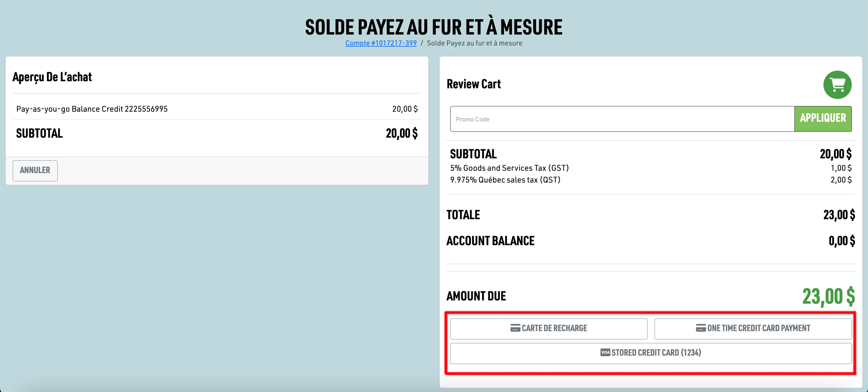Click the 1,00 $ GST amount

(x=841, y=168)
